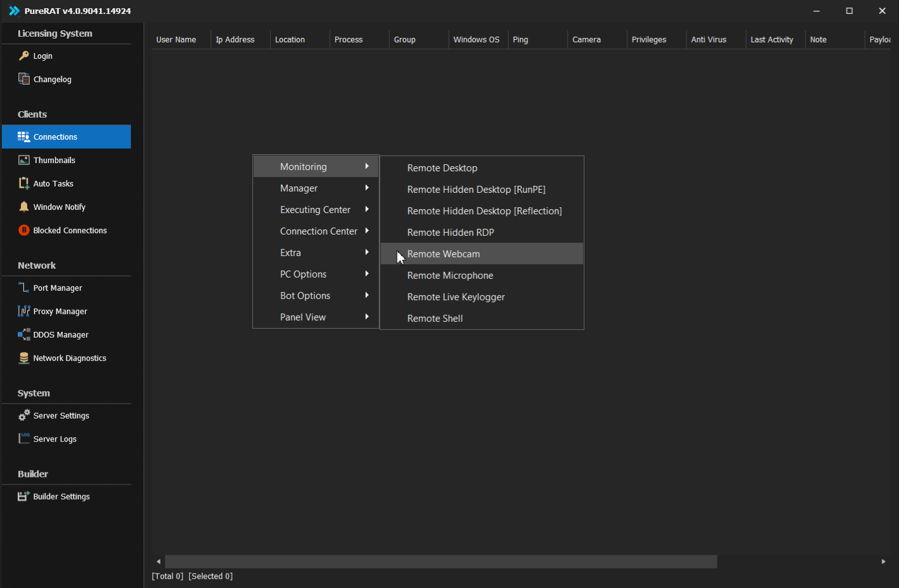Click the Window Notify bell icon
The image size is (899, 588).
[x=24, y=207]
